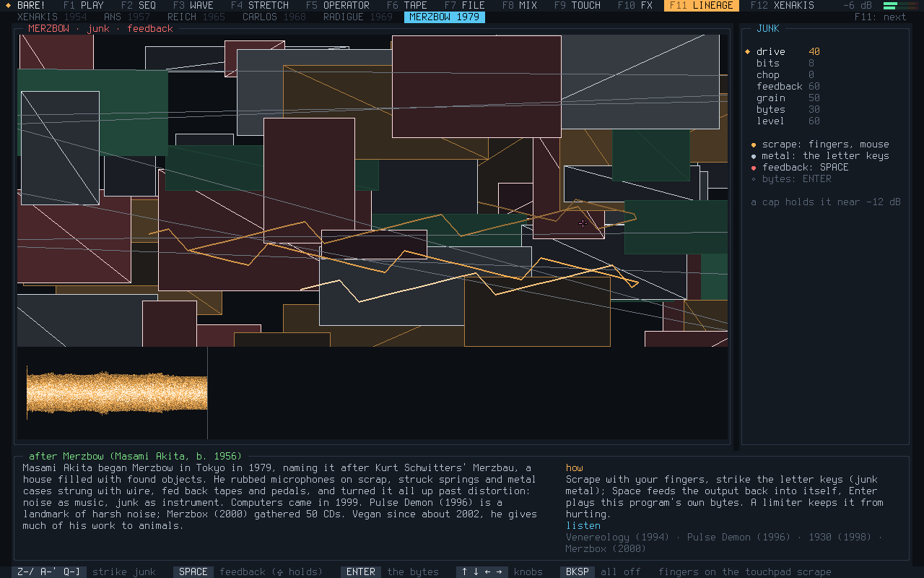Click the 'F11: next' hint text
924x578 pixels.
(x=881, y=17)
